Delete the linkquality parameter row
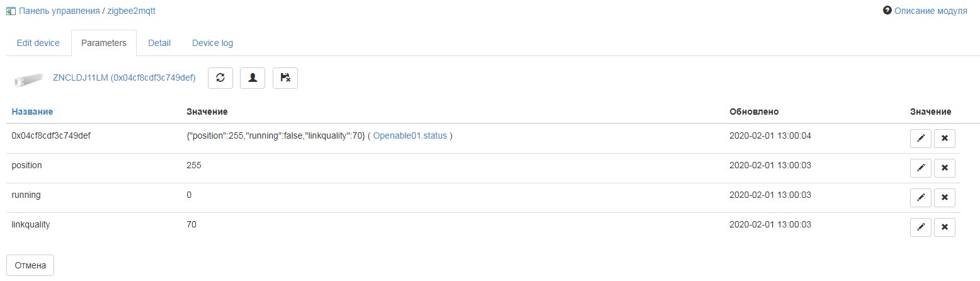The height and width of the screenshot is (281, 980). click(x=944, y=227)
